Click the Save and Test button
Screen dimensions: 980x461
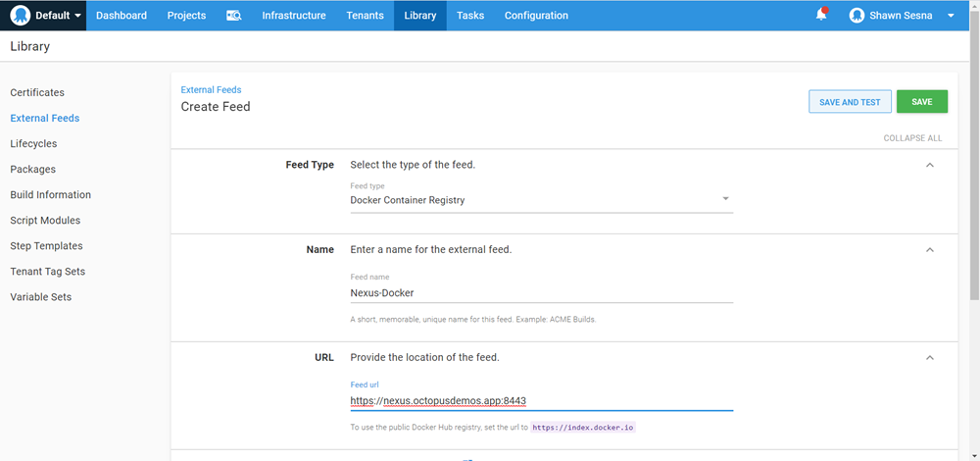tap(849, 102)
